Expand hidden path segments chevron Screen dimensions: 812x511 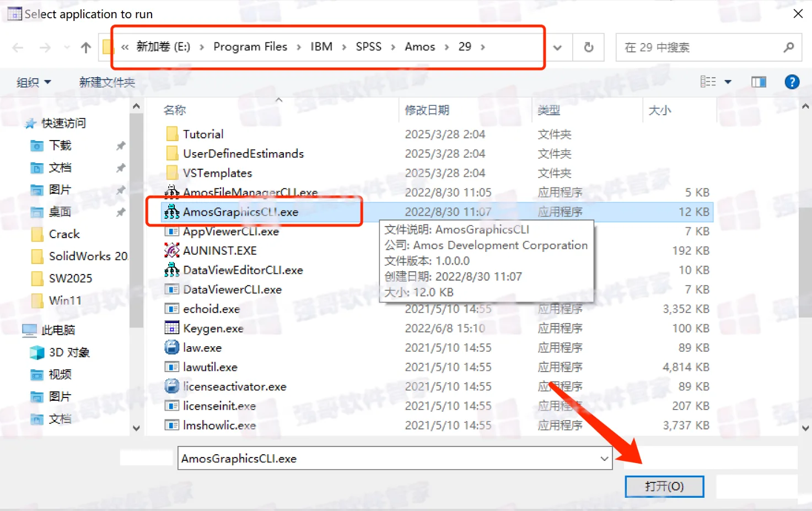click(125, 47)
